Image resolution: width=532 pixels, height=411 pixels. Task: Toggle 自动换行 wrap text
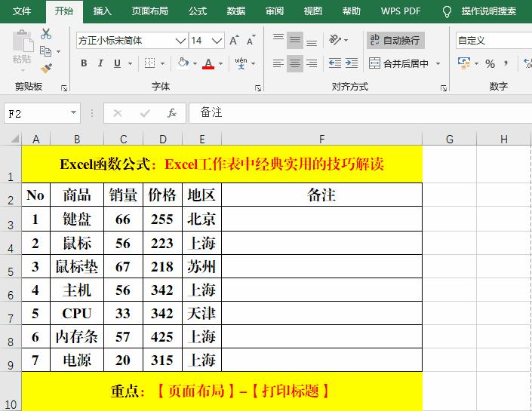[395, 41]
